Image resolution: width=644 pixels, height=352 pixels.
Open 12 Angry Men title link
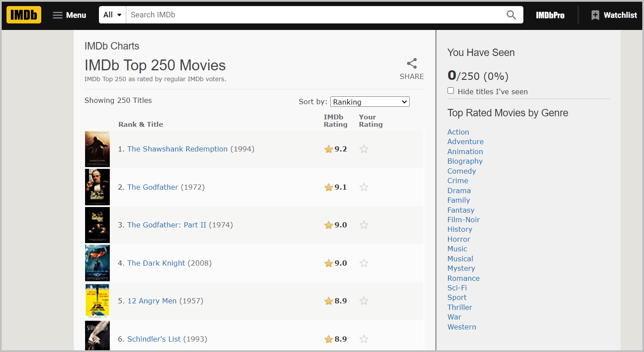pyautogui.click(x=152, y=301)
